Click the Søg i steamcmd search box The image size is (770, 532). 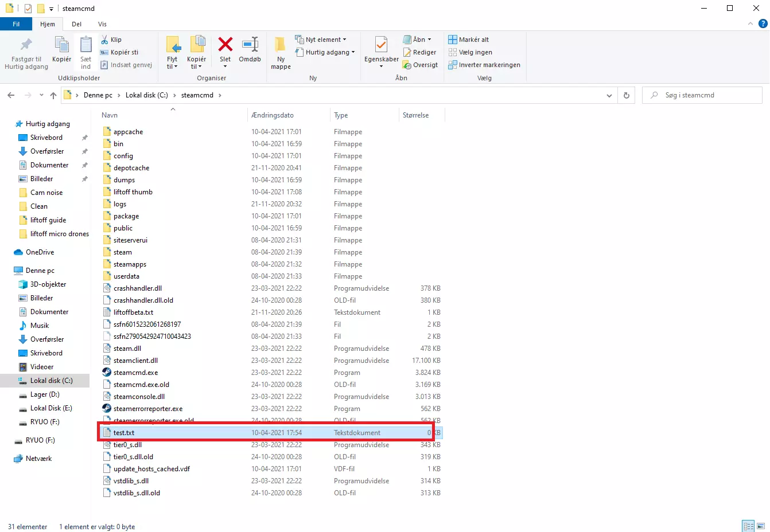click(702, 95)
